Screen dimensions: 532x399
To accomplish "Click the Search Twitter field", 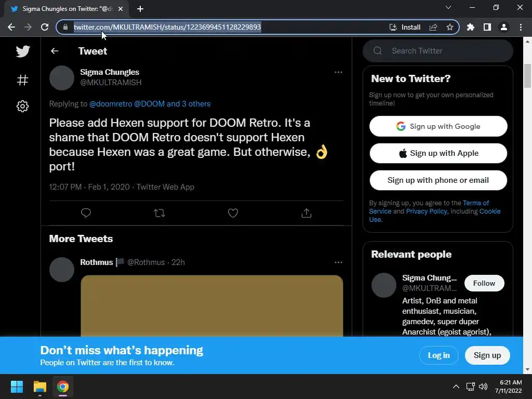I will (x=437, y=51).
